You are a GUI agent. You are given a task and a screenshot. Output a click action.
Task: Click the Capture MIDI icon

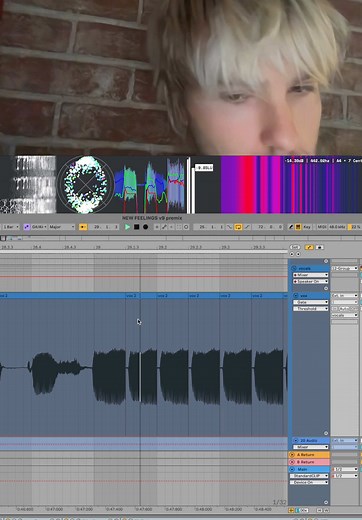click(x=179, y=227)
